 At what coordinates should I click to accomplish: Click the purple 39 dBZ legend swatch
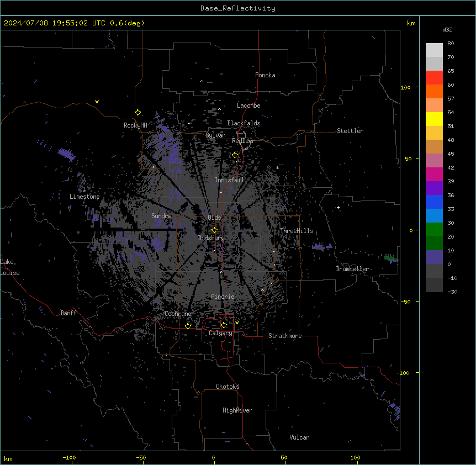tap(434, 188)
